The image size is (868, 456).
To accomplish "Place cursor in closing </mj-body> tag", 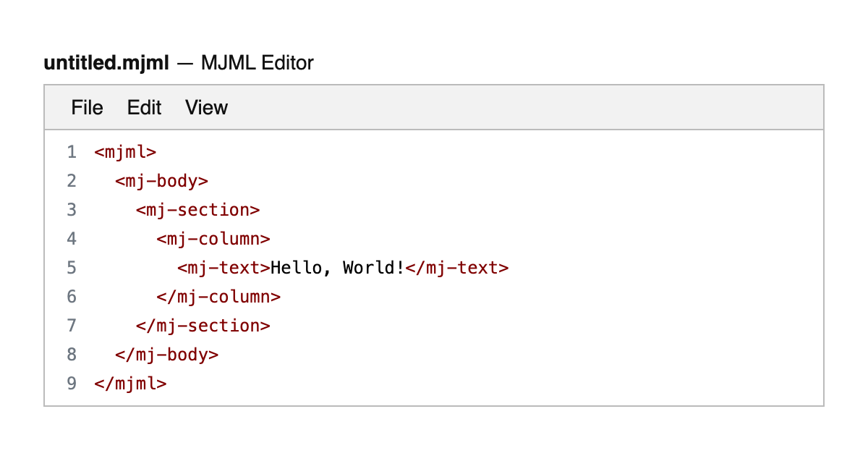I will pyautogui.click(x=166, y=355).
